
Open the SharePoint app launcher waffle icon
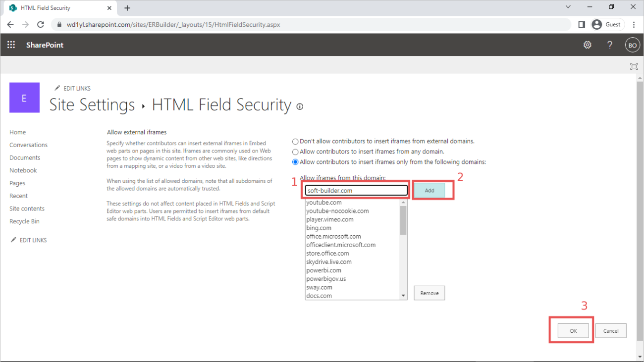(x=11, y=45)
